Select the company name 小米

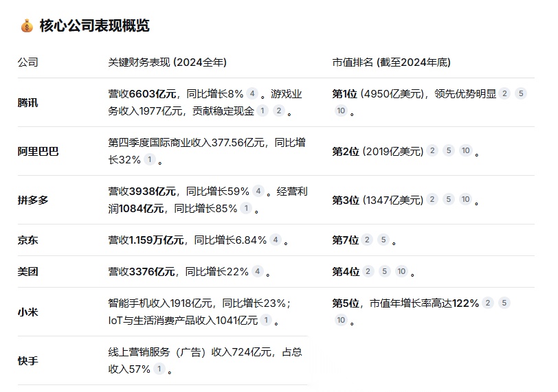tap(27, 312)
